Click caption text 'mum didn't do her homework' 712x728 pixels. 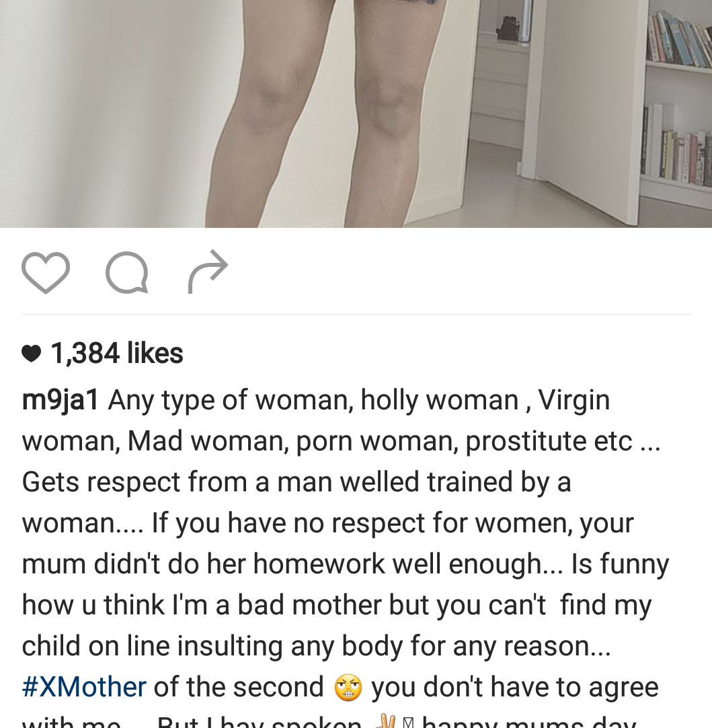pos(204,564)
